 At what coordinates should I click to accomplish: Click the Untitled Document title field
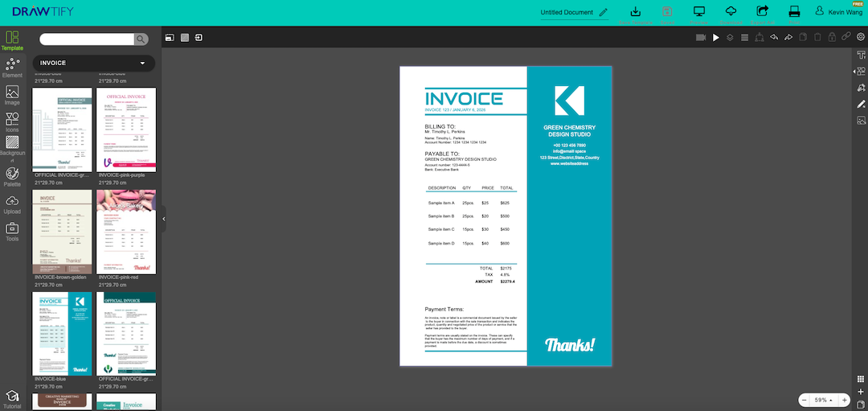pos(567,12)
